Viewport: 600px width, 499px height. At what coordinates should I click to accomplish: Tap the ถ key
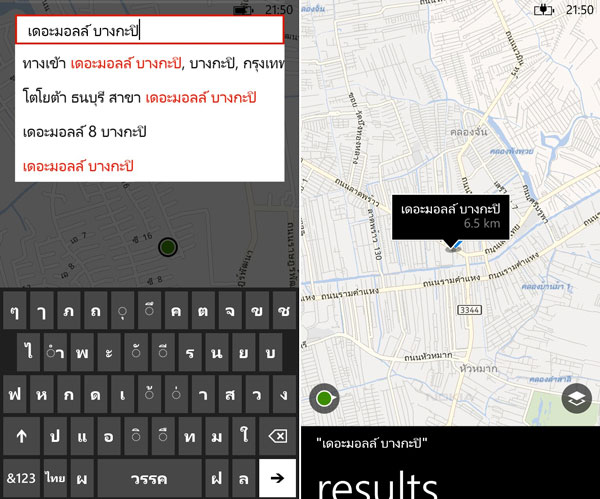[96, 310]
